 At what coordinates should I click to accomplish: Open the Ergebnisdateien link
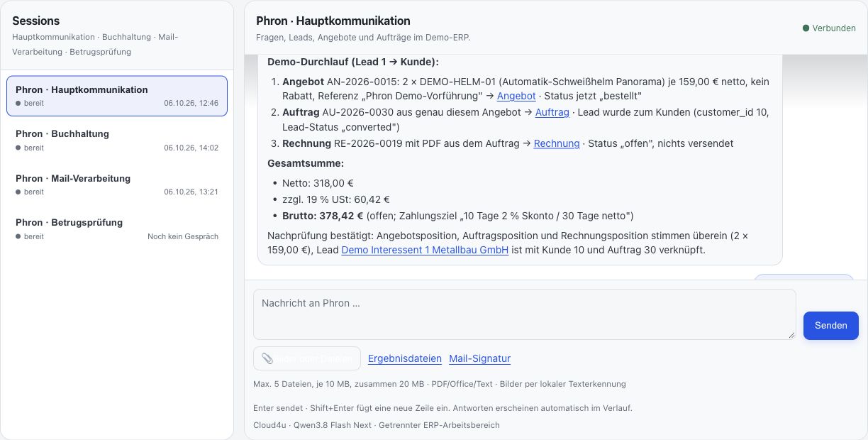pos(405,358)
